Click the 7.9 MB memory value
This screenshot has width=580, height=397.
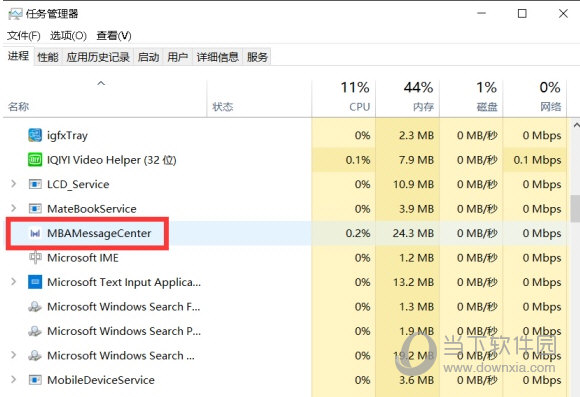416,160
